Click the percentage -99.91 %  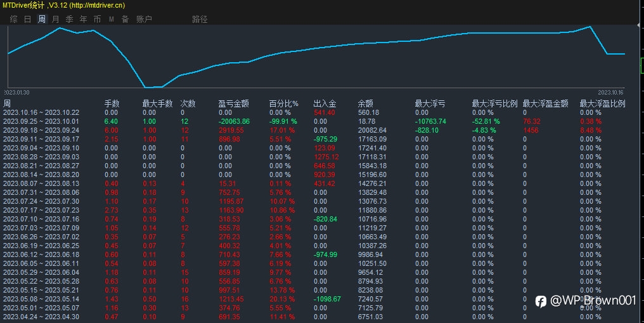tap(283, 122)
